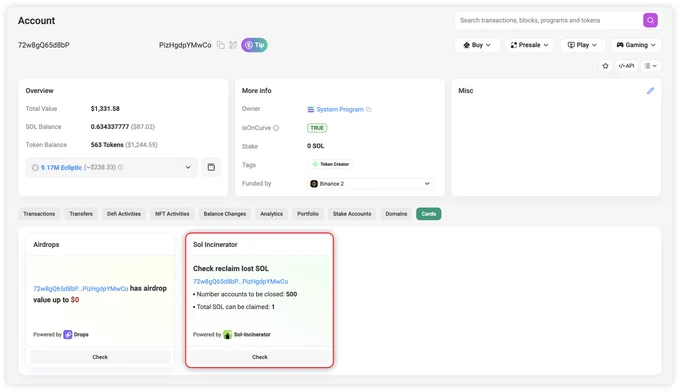Open the API button
Viewport: 680px width, 392px height.
click(x=626, y=66)
